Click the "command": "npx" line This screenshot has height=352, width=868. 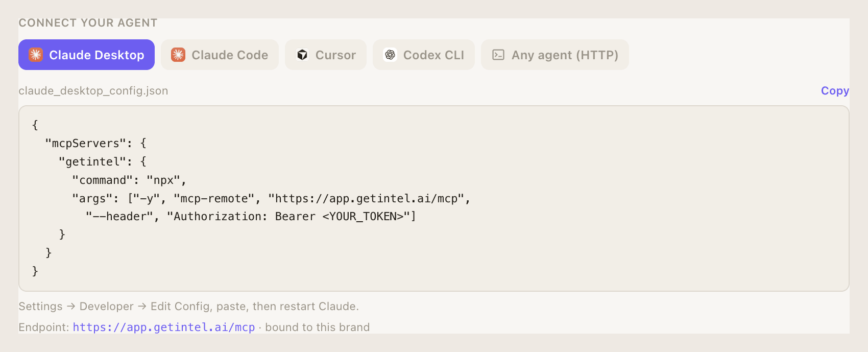[x=129, y=180]
